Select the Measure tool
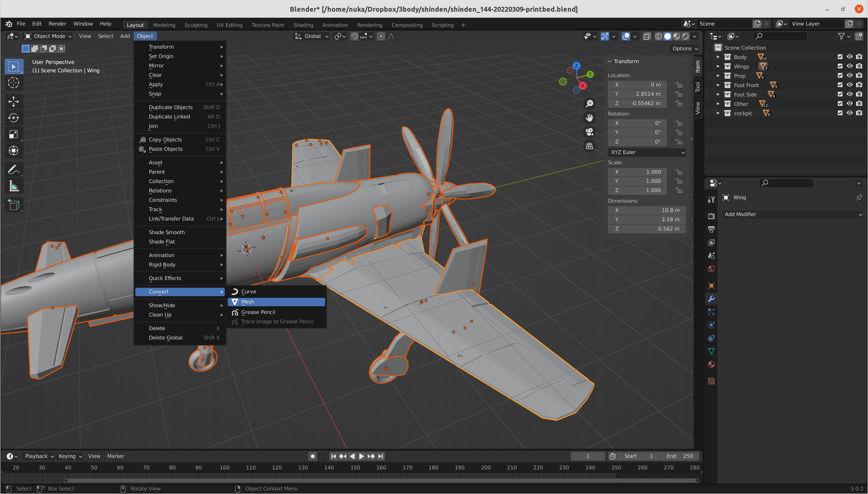868x494 pixels. [14, 186]
